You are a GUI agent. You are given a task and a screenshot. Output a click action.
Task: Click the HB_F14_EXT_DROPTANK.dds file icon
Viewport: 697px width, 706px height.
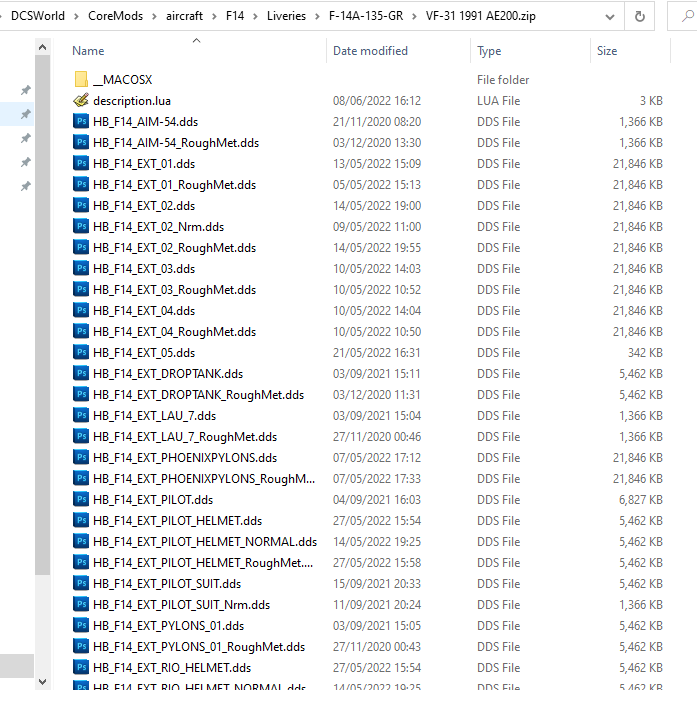pyautogui.click(x=81, y=374)
